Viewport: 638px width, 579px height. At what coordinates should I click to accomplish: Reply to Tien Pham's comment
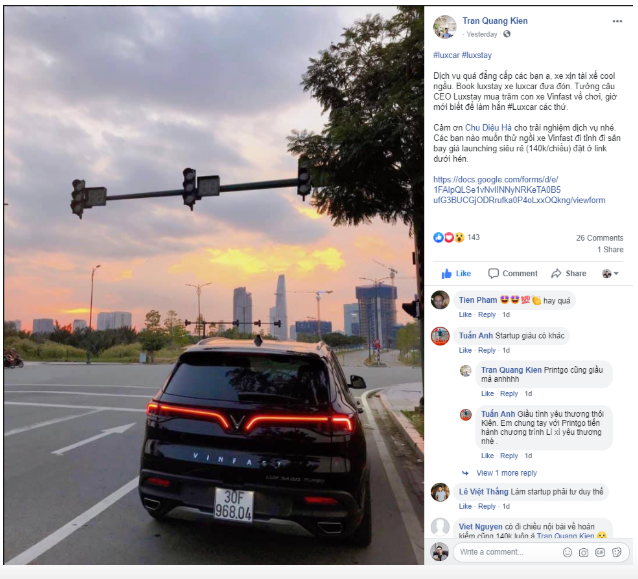pyautogui.click(x=487, y=315)
